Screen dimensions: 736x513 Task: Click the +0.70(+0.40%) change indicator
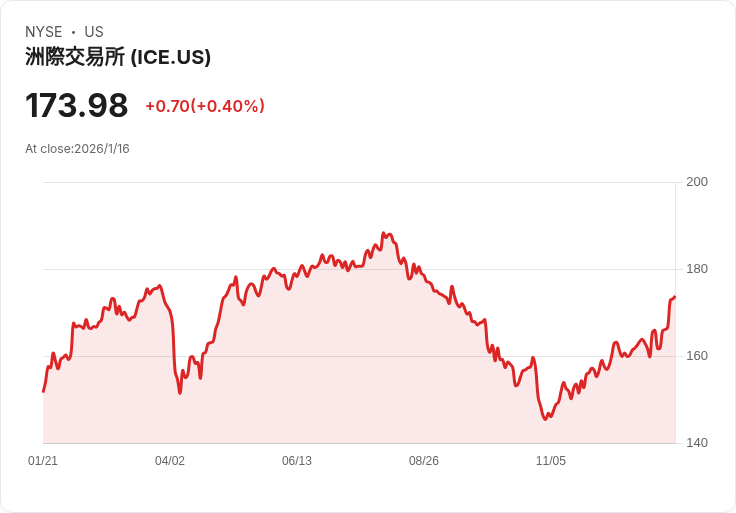(205, 106)
